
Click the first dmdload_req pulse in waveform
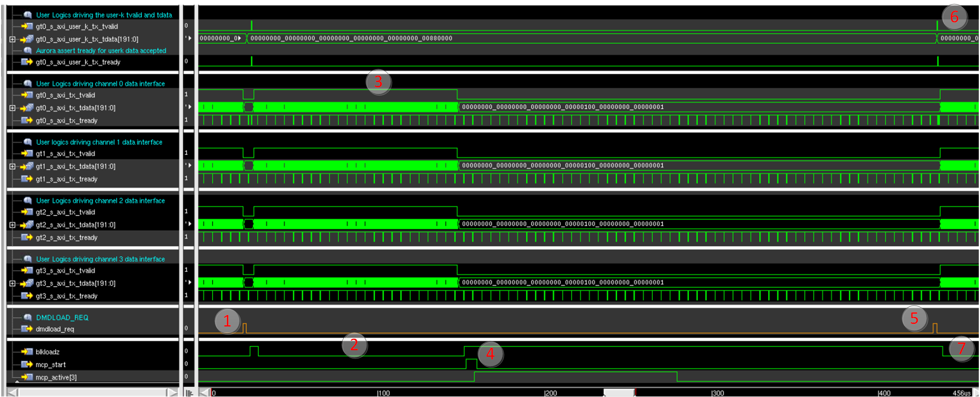pyautogui.click(x=244, y=328)
